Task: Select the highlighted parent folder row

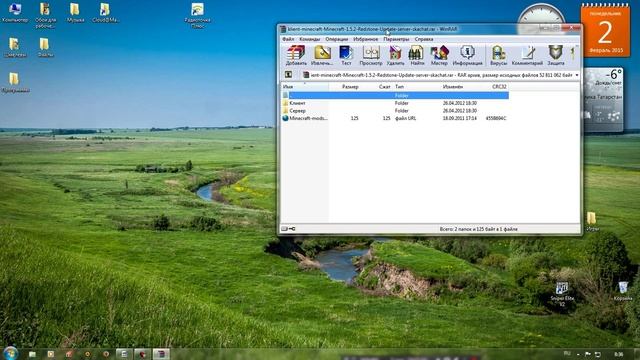Action: [x=395, y=95]
